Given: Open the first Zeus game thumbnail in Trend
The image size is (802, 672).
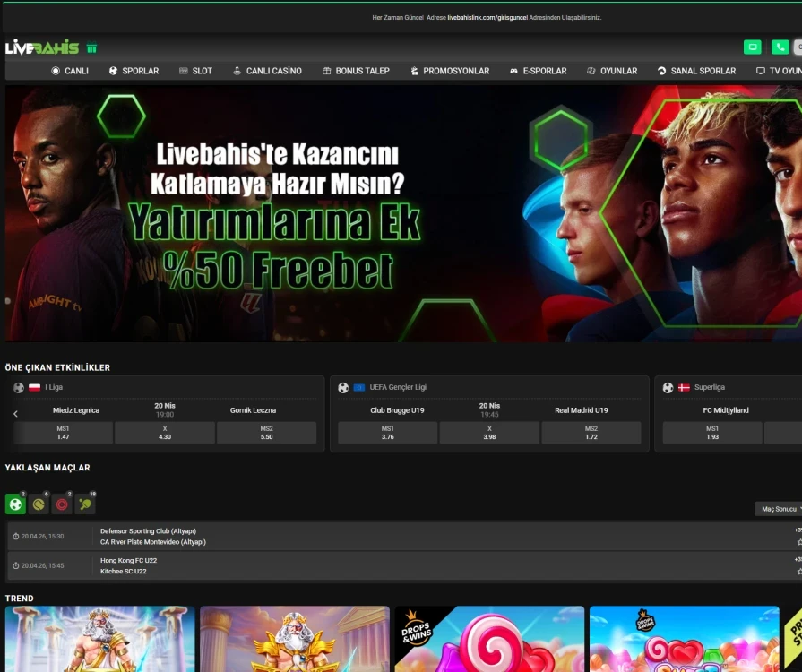Looking at the screenshot, I should tap(99, 639).
